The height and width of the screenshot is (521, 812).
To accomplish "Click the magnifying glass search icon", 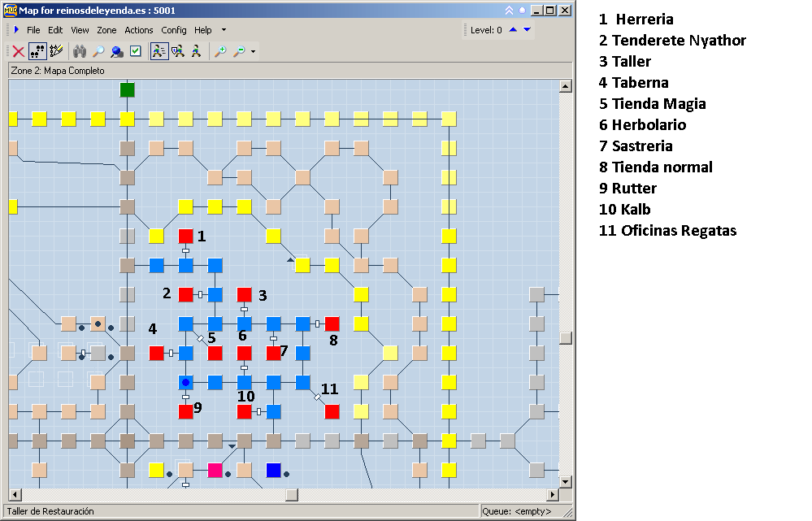I will pos(98,51).
